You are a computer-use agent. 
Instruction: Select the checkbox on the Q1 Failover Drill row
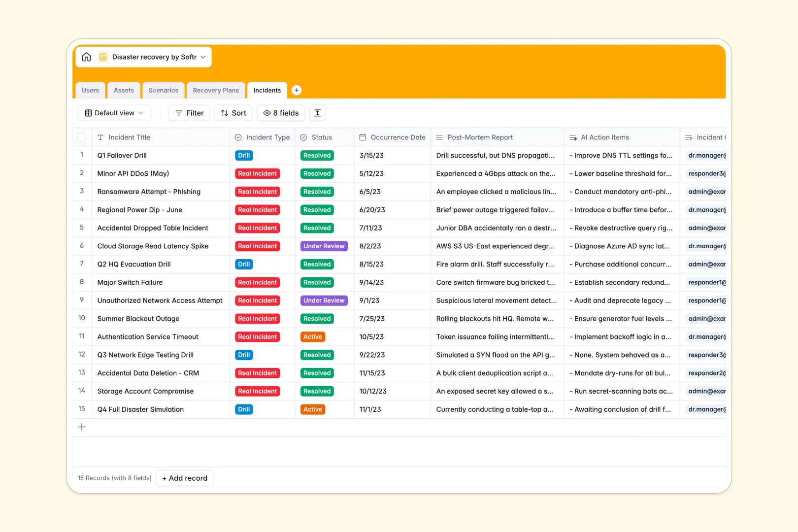tap(82, 155)
